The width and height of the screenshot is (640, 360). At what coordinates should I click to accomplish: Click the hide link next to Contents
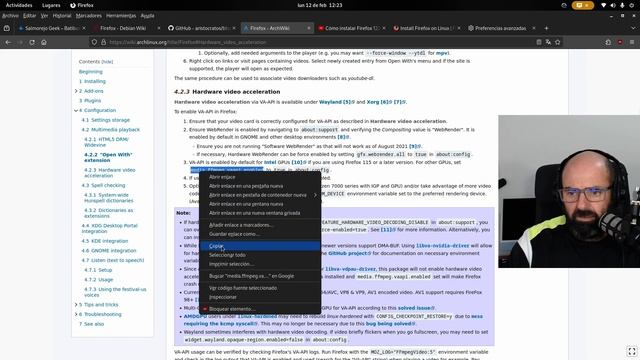point(107,62)
